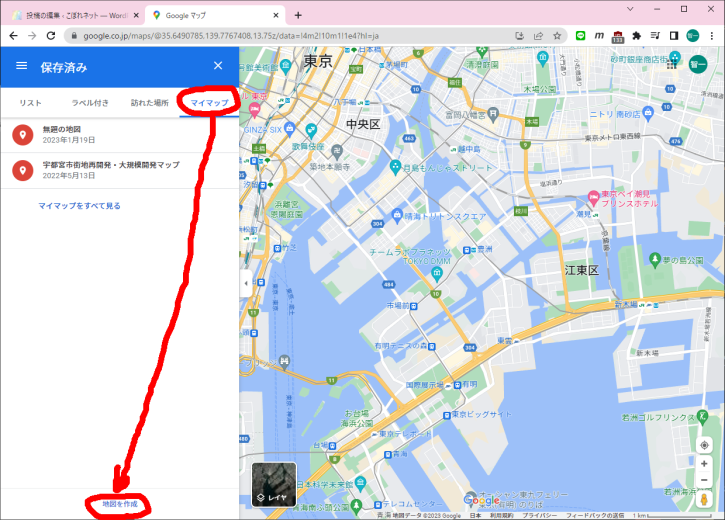Open the media control icon in toolbar
The image size is (725, 520).
(655, 36)
